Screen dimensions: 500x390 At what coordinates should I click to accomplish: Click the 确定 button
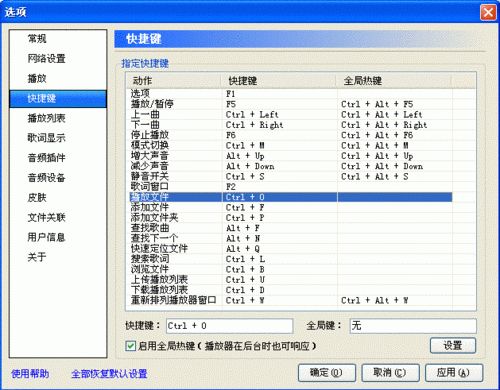click(327, 372)
